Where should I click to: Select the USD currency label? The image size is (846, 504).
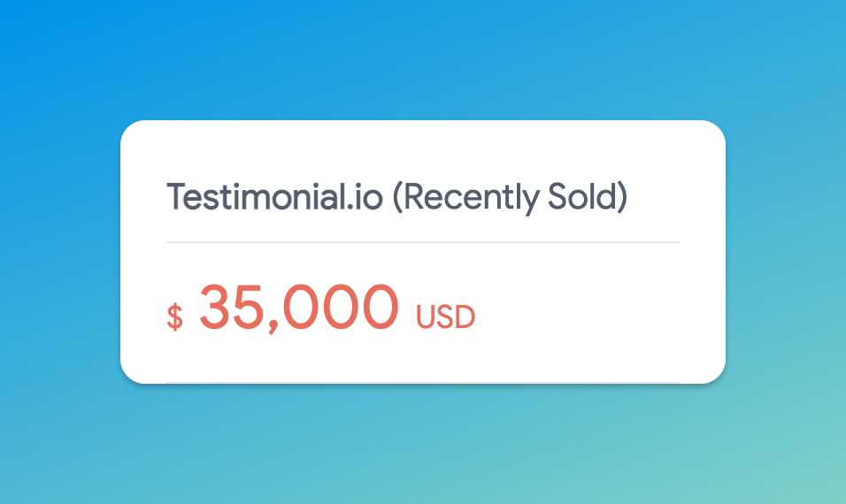445,317
